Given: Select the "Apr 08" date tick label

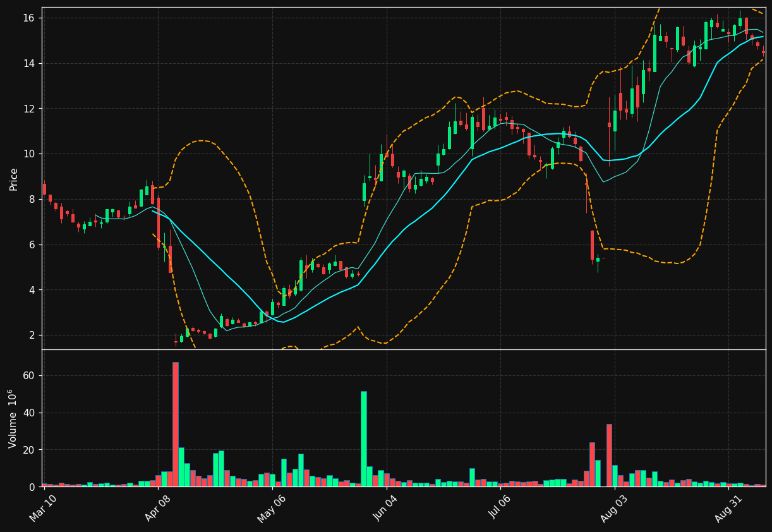Looking at the screenshot, I should coord(157,509).
